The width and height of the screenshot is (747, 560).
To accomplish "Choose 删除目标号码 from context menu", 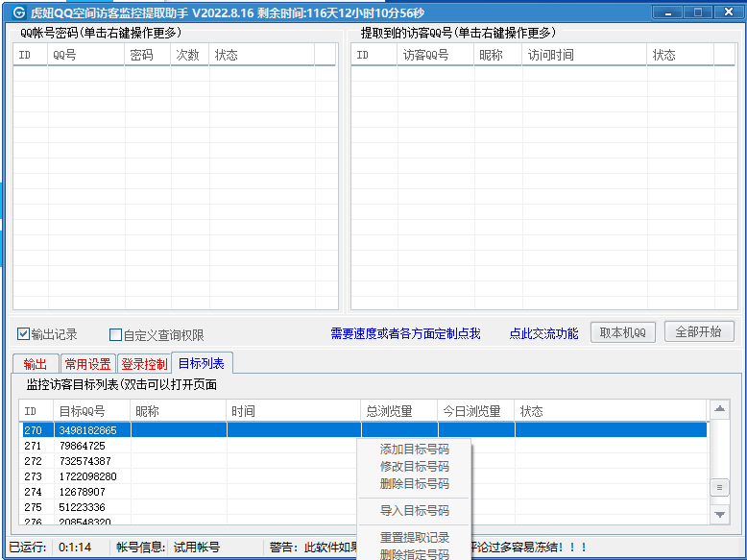I will [x=415, y=483].
